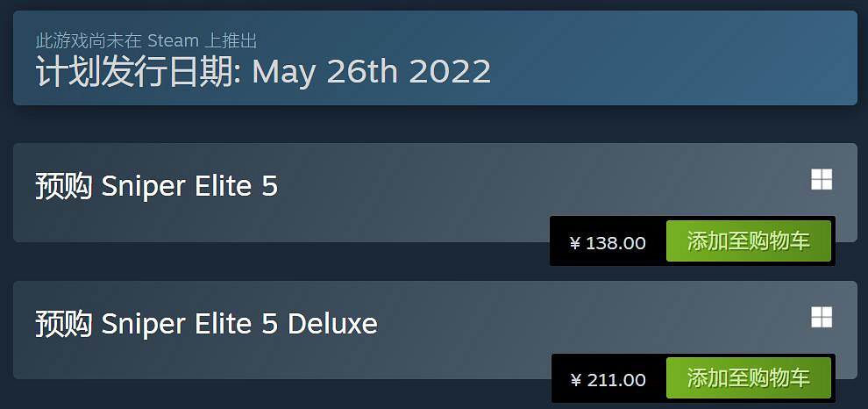Click the May 26th 2022 date
The image size is (868, 409).
pyautogui.click(x=372, y=72)
